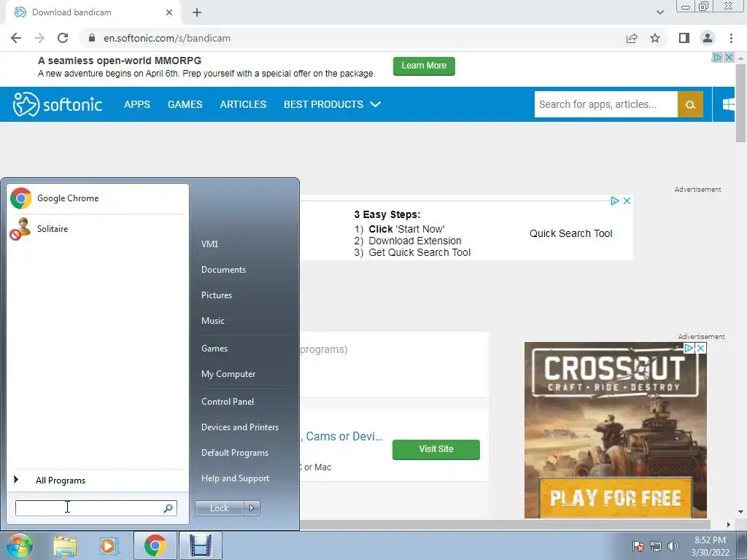The height and width of the screenshot is (560, 747).
Task: Open the ARTICLES navigation link
Action: 243,104
